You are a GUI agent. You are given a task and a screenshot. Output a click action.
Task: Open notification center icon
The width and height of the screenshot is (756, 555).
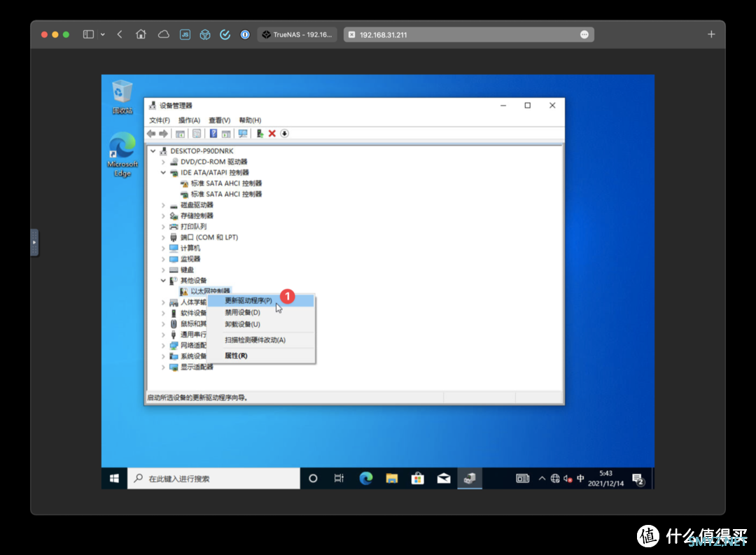click(638, 479)
